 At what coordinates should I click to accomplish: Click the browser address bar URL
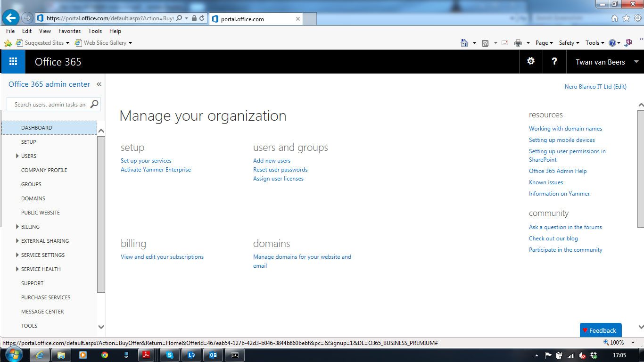[x=109, y=18]
